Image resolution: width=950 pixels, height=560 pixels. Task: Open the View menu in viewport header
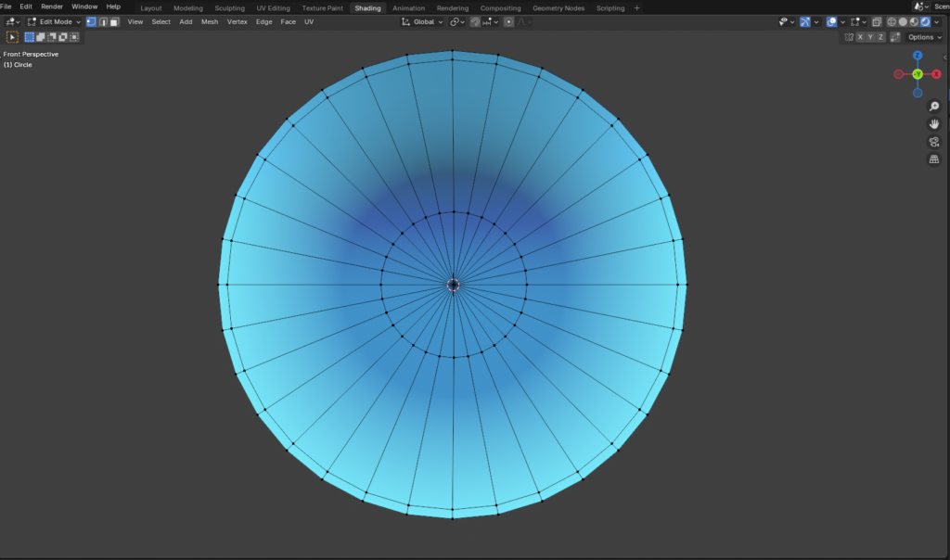tap(135, 22)
